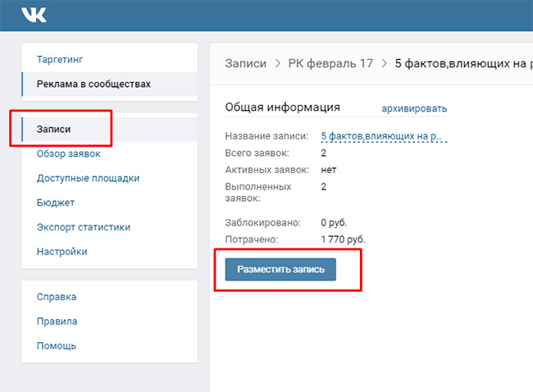Open the Правила link
Image resolution: width=533 pixels, height=392 pixels.
pos(57,321)
